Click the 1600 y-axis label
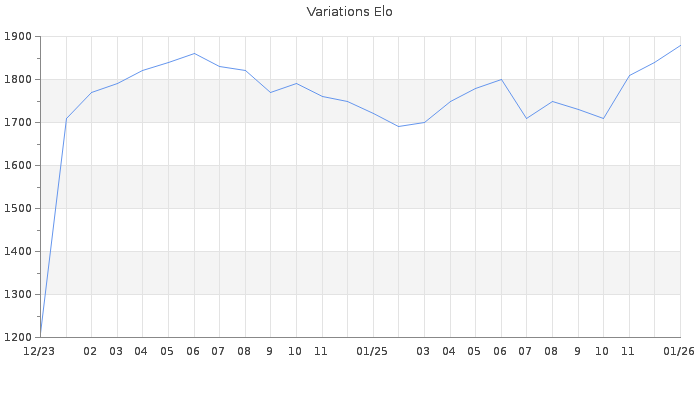 (17, 166)
